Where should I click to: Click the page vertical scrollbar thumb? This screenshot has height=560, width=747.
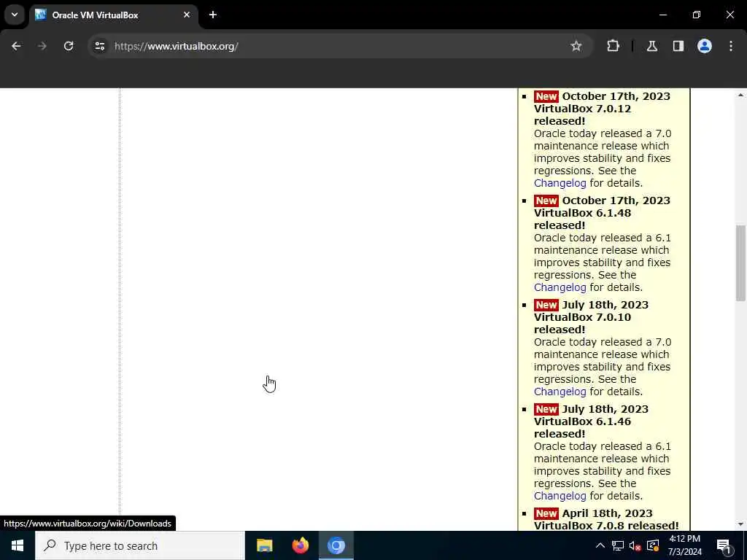pos(740,262)
